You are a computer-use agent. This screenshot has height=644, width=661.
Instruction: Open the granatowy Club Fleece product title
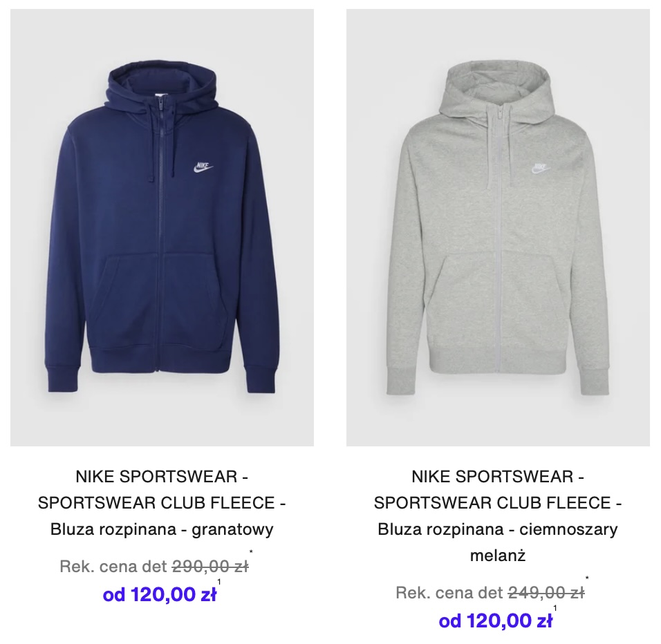coord(162,503)
